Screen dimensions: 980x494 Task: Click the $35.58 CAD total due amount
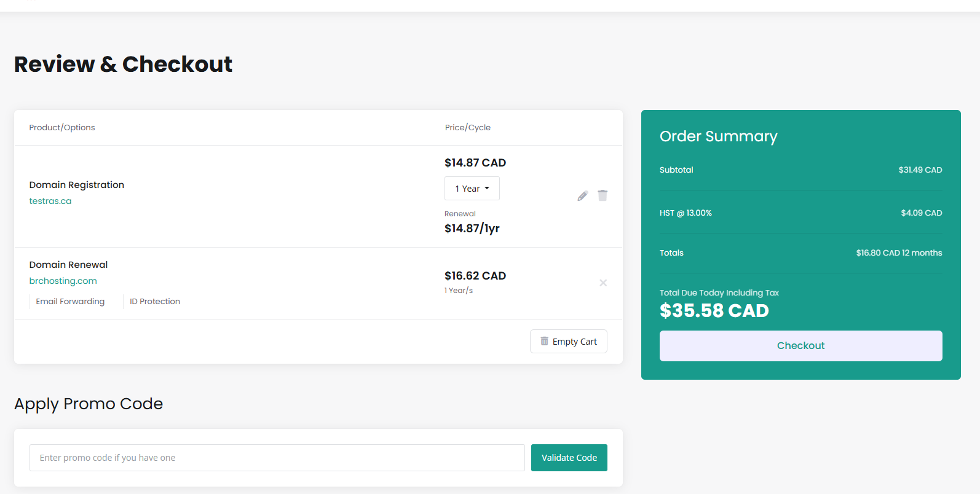point(714,311)
